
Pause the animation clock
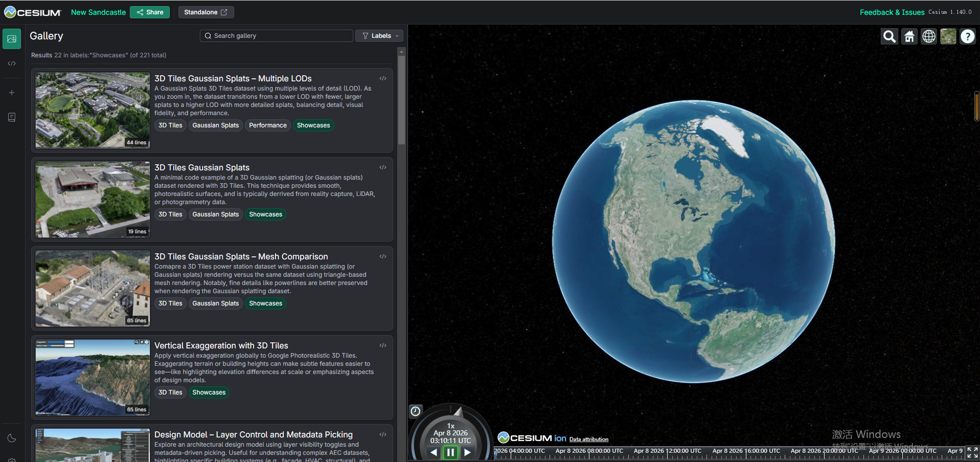pos(450,452)
